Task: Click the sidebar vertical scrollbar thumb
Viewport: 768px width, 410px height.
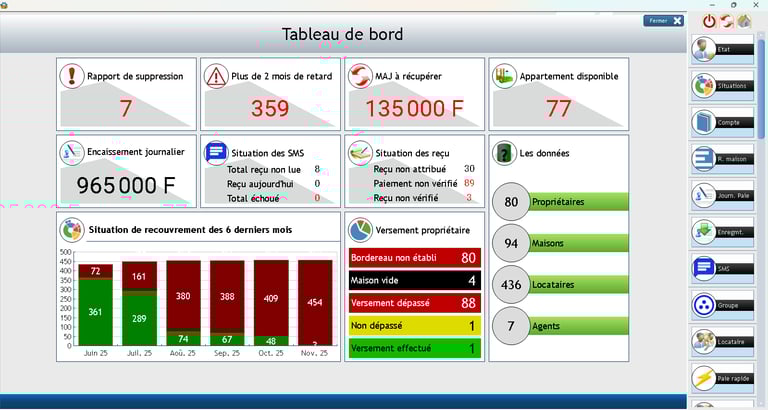Action: [x=761, y=88]
